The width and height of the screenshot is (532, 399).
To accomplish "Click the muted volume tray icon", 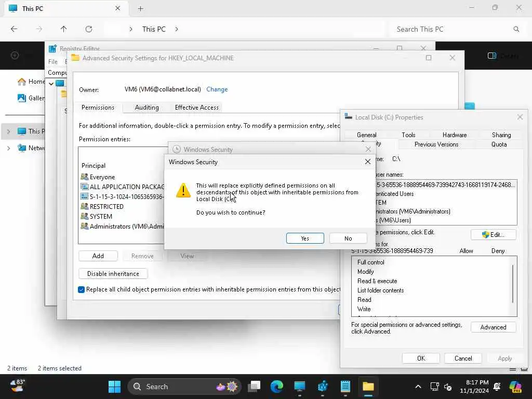I will [447, 387].
